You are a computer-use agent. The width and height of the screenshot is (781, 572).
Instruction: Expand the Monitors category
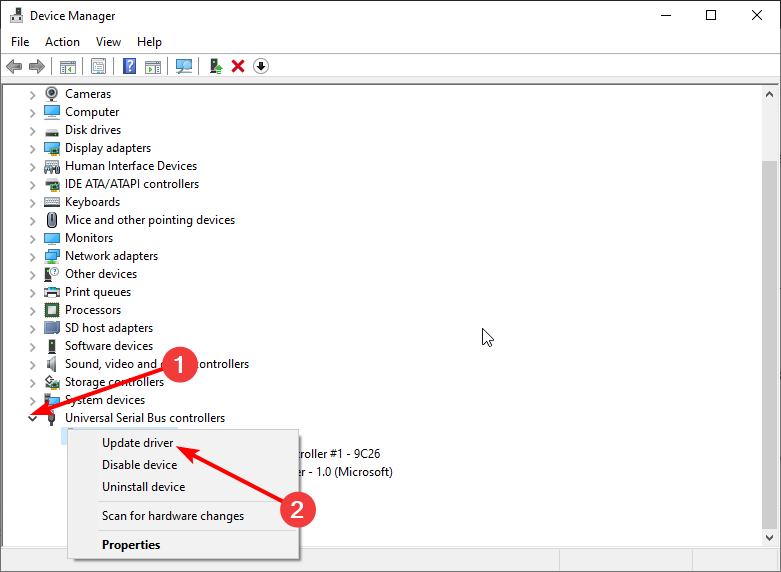(x=32, y=239)
